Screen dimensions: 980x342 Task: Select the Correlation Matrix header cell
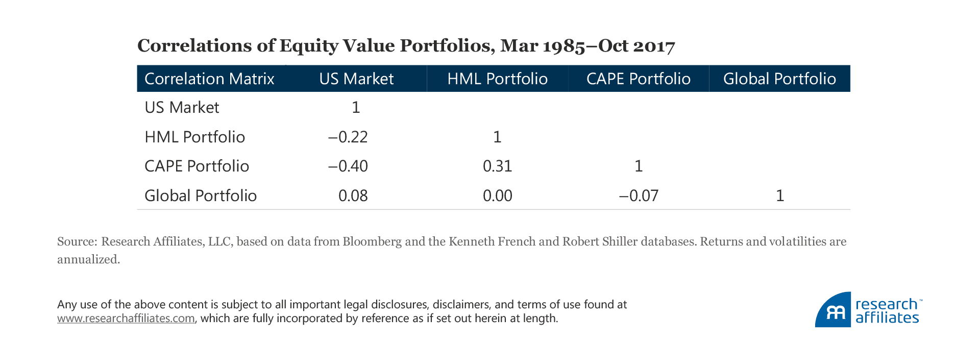(x=209, y=79)
